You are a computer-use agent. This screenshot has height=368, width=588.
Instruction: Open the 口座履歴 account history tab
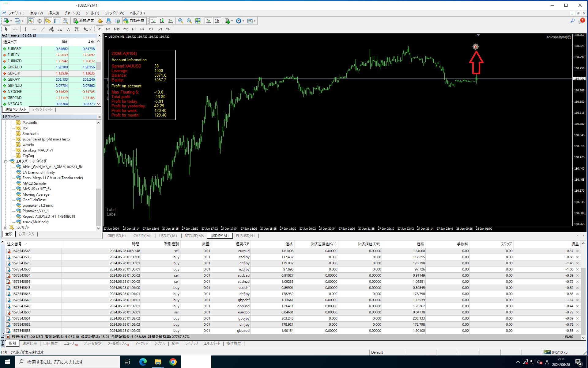pos(51,343)
